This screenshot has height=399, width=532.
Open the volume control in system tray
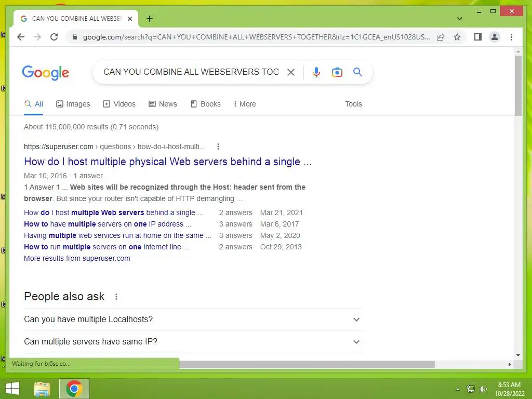point(483,389)
